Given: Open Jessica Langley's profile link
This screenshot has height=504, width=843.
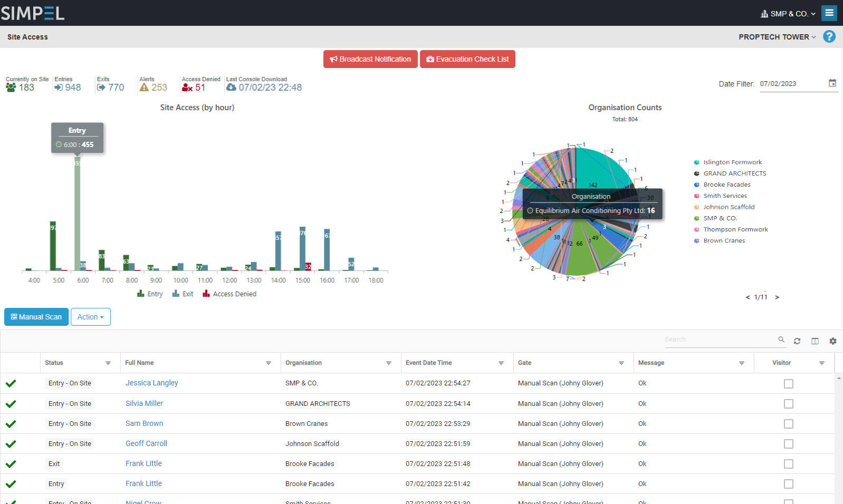Looking at the screenshot, I should click(x=152, y=383).
